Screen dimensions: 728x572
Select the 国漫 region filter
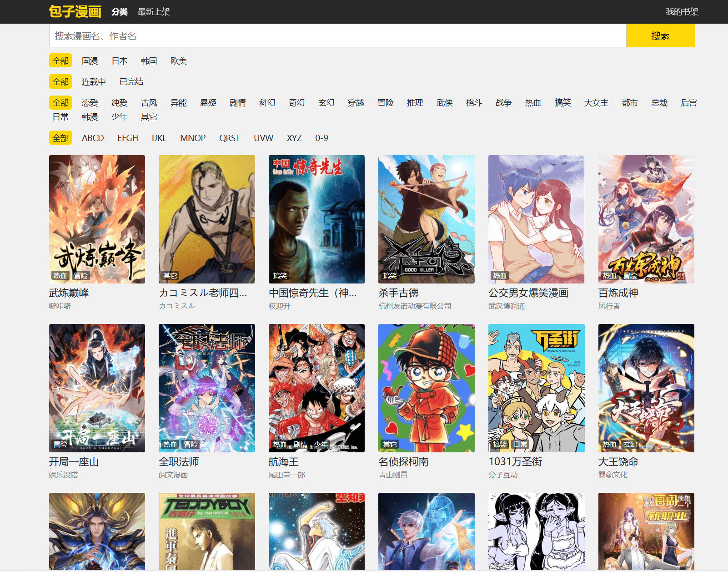pos(90,61)
